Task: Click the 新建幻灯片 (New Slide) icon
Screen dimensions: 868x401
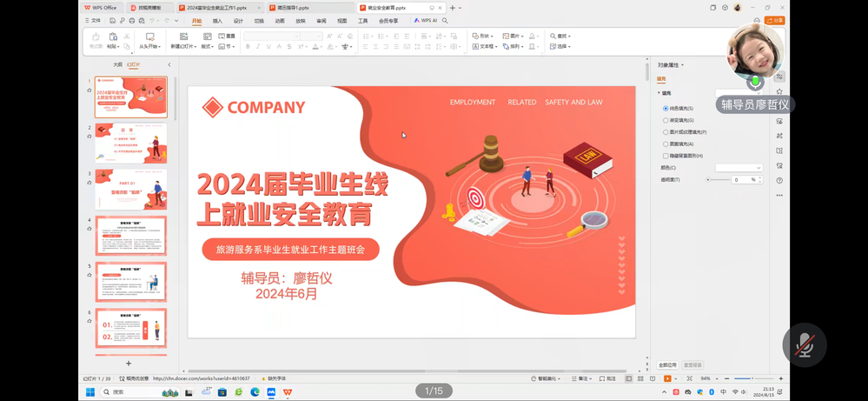Action: [183, 37]
